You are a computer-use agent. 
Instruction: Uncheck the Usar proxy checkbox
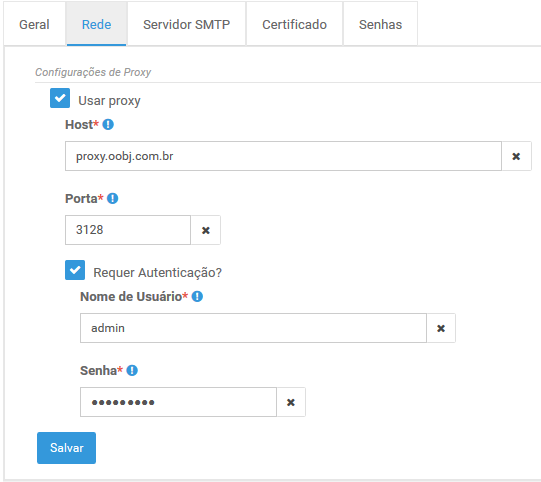pyautogui.click(x=60, y=98)
